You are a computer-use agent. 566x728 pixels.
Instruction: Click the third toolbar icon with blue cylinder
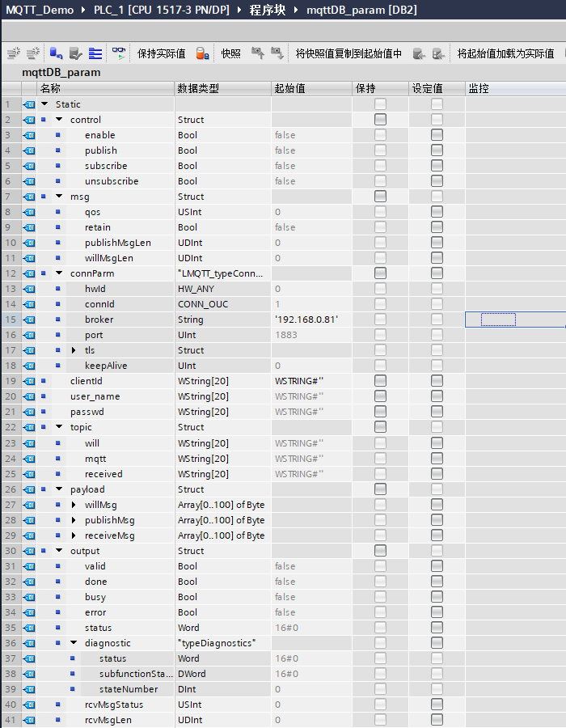tap(56, 53)
